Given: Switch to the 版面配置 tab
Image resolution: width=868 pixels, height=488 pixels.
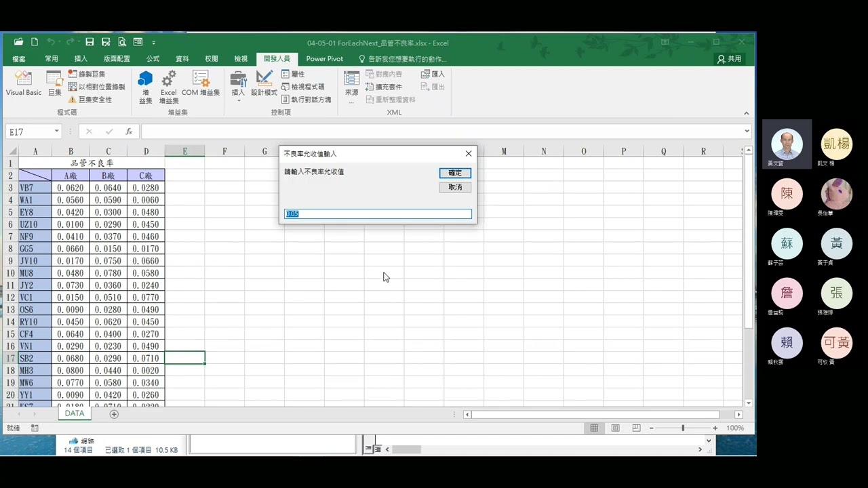Looking at the screenshot, I should 117,59.
